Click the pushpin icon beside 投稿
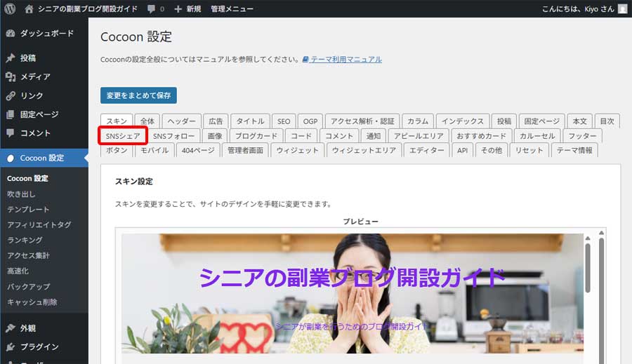This screenshot has width=632, height=364. (x=11, y=58)
